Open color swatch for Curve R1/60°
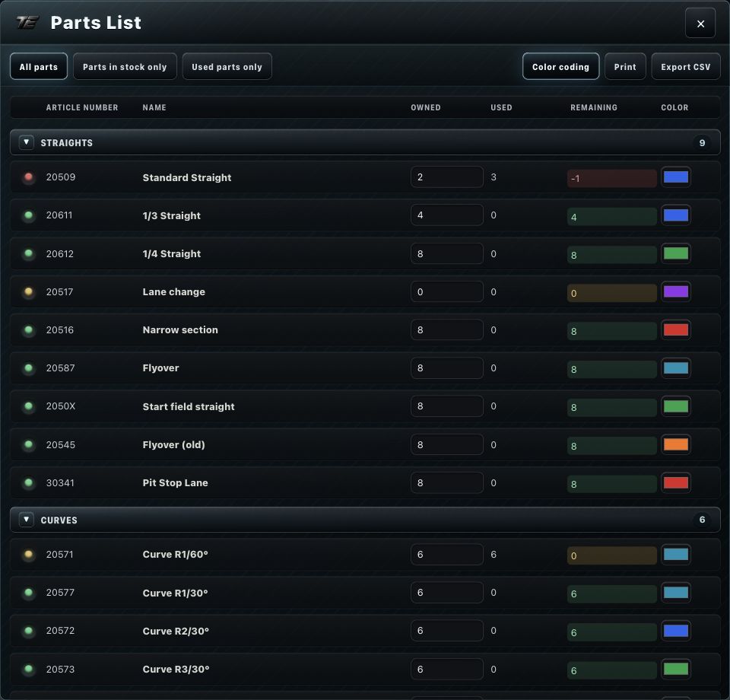This screenshot has width=730, height=700. (x=675, y=554)
